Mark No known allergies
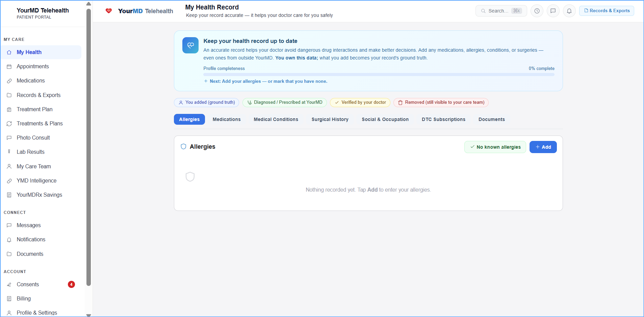This screenshot has height=317, width=644. point(495,147)
